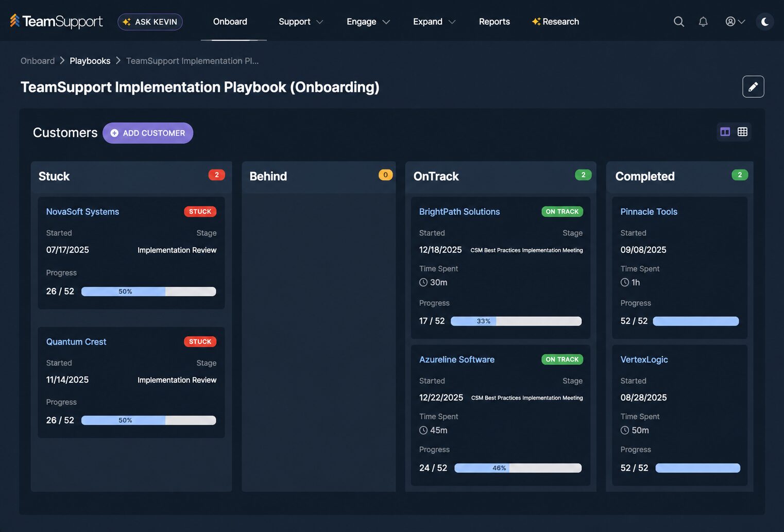Image resolution: width=784 pixels, height=532 pixels.
Task: Open the notifications bell
Action: 703,22
